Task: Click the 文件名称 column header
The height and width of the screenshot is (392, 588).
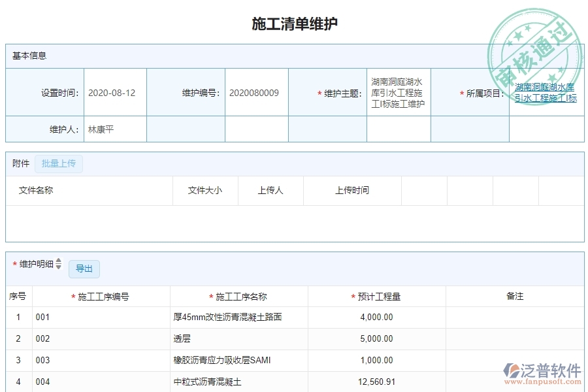Action: pyautogui.click(x=37, y=190)
